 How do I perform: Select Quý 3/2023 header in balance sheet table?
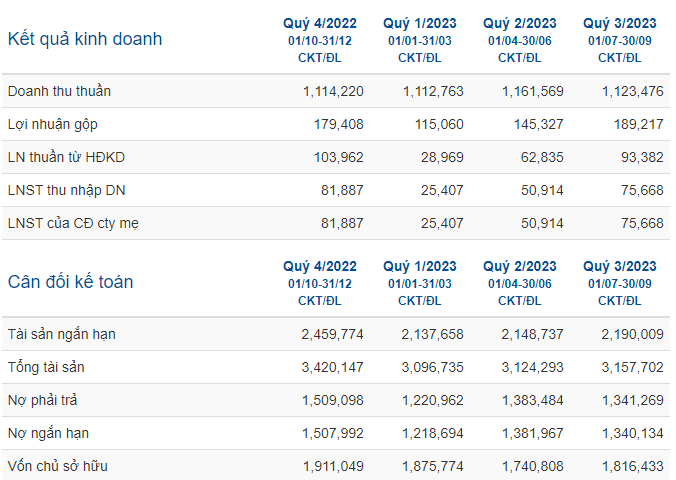[x=620, y=266]
